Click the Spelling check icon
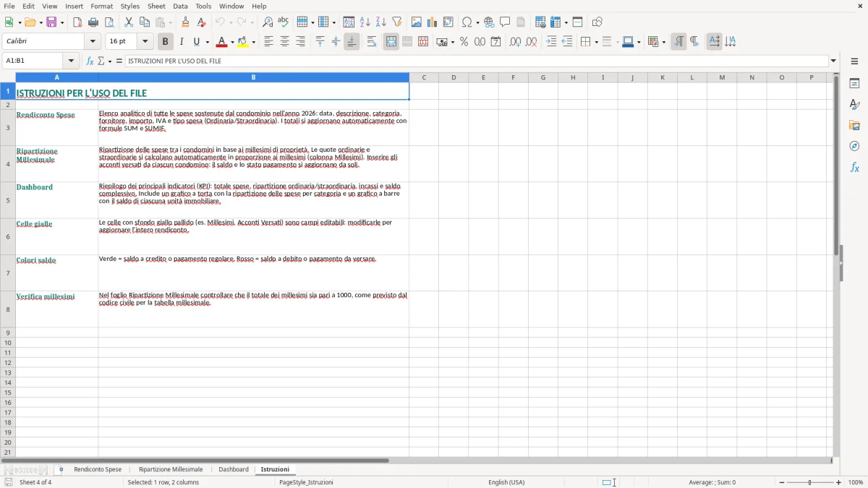868x488 pixels. pos(284,22)
